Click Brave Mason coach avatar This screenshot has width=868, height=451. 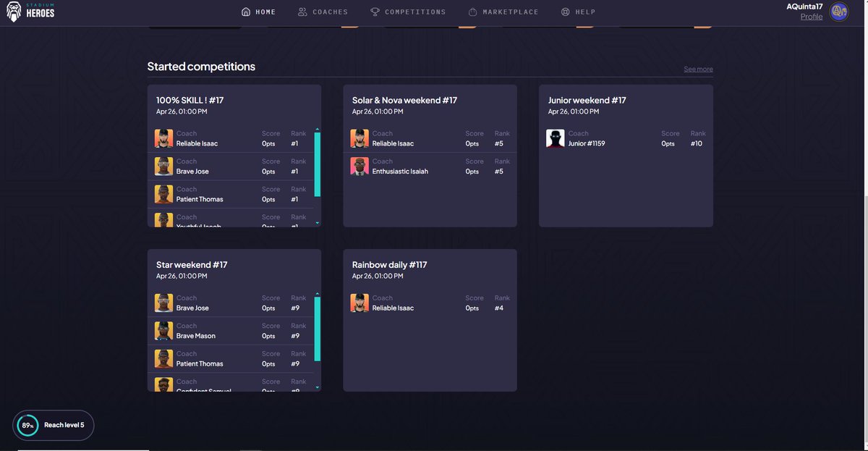[163, 331]
